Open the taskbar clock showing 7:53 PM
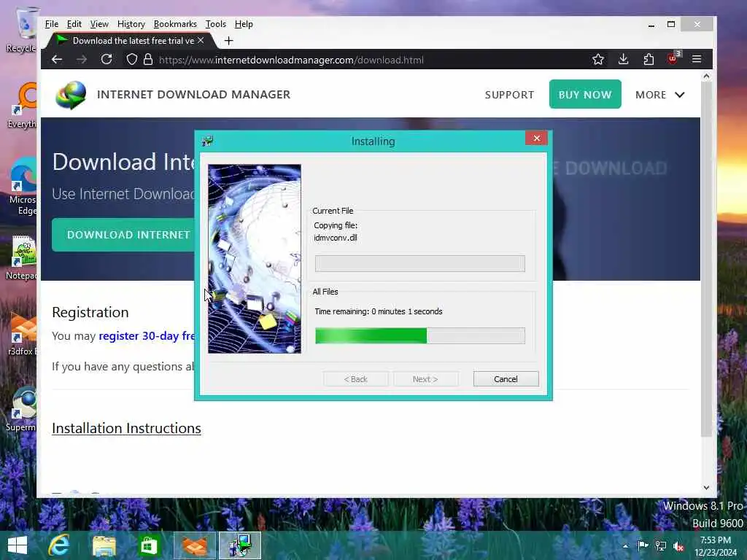Image resolution: width=747 pixels, height=560 pixels. pyautogui.click(x=716, y=546)
